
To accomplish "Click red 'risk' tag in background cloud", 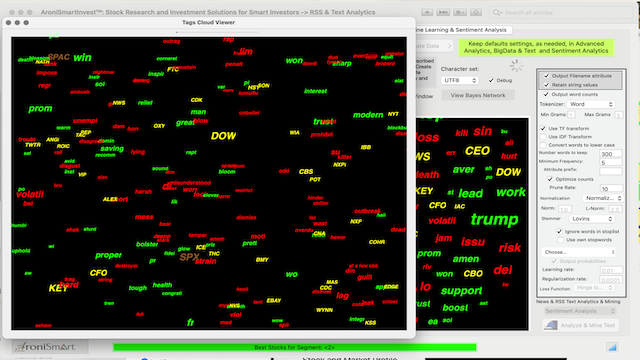I will [509, 248].
